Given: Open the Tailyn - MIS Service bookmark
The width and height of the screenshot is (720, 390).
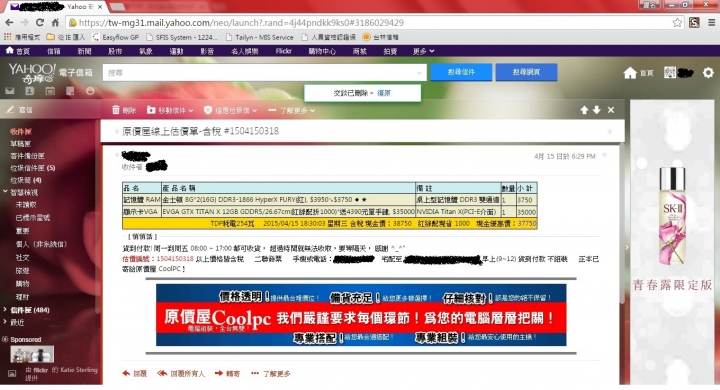Looking at the screenshot, I should pyautogui.click(x=259, y=37).
